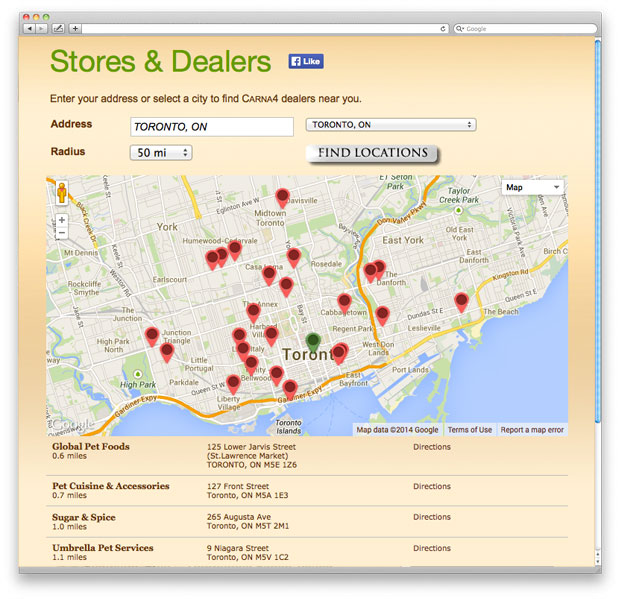620x599 pixels.
Task: Click the 265 Augusta Ave address
Action: pos(239,517)
